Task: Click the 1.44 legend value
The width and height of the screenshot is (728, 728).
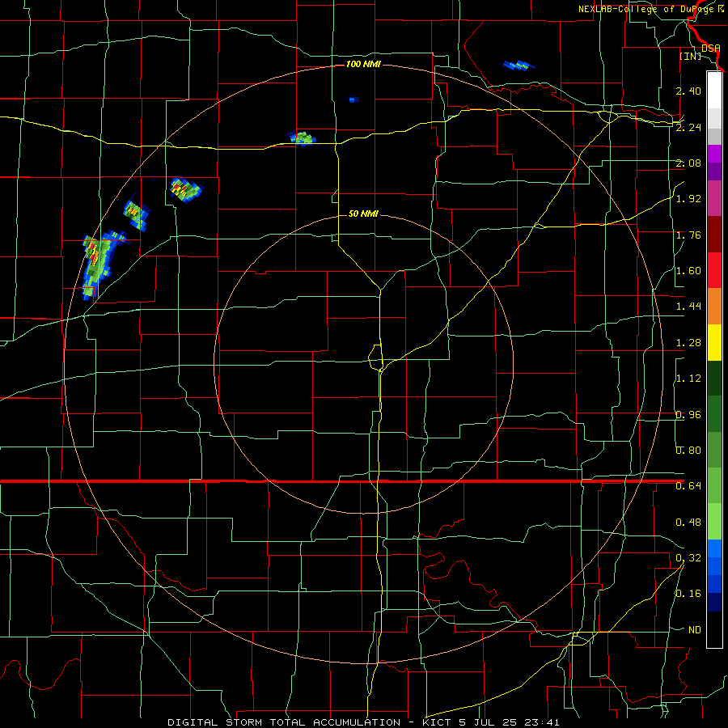Action: 688,307
